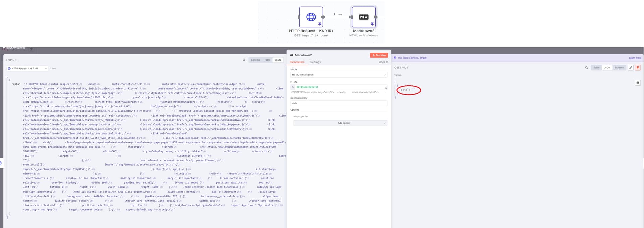Switch input view to JSON
644x228 pixels.
point(278,60)
